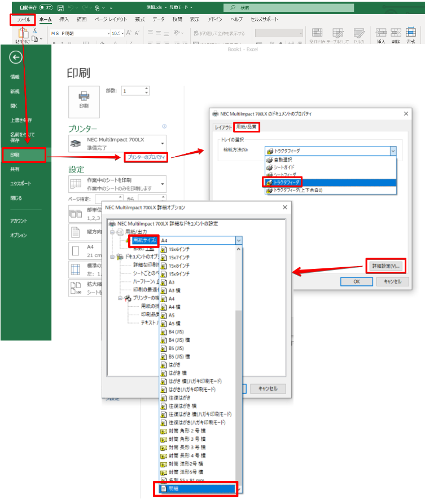The height and width of the screenshot is (504, 425).
Task: Click the conditional formatting icon
Action: coord(317,33)
